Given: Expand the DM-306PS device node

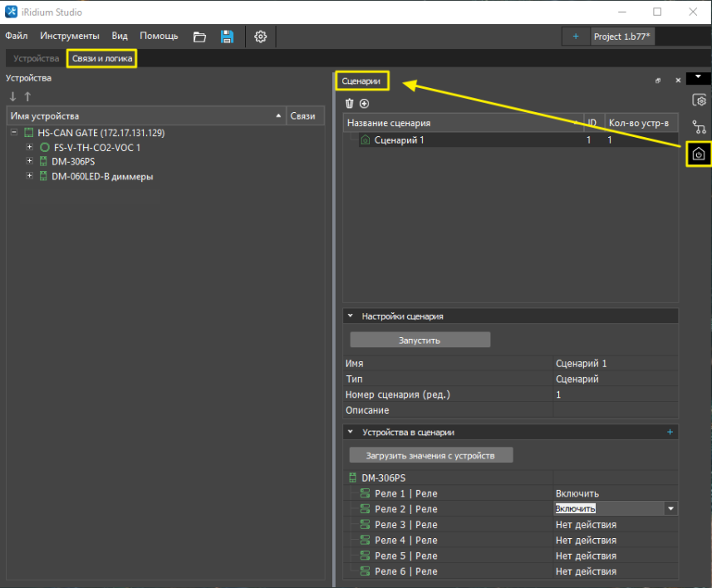Looking at the screenshot, I should click(30, 162).
